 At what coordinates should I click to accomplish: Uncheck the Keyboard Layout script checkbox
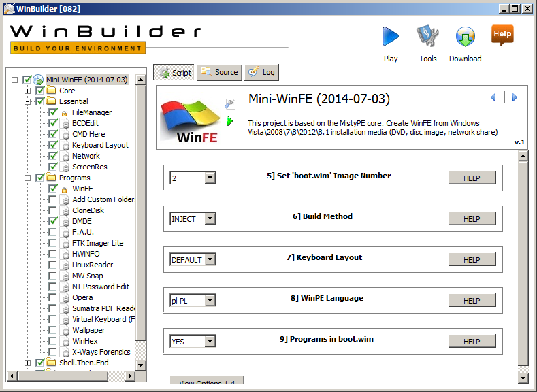click(x=52, y=145)
